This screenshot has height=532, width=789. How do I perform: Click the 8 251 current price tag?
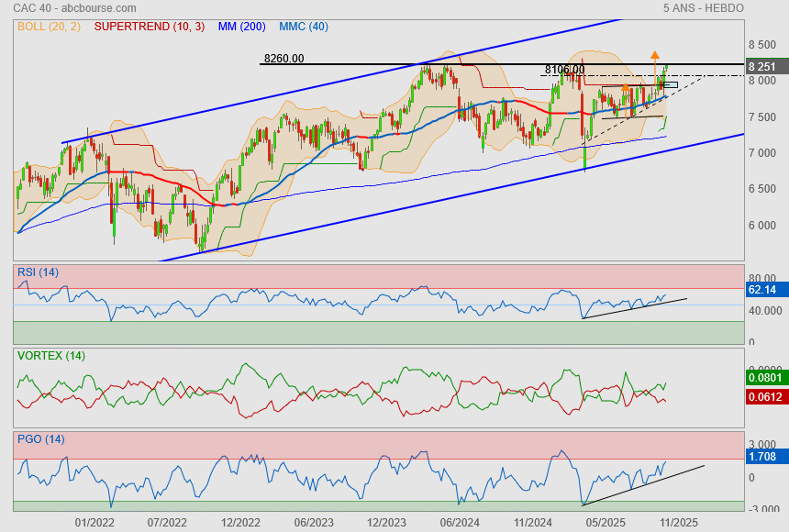762,67
